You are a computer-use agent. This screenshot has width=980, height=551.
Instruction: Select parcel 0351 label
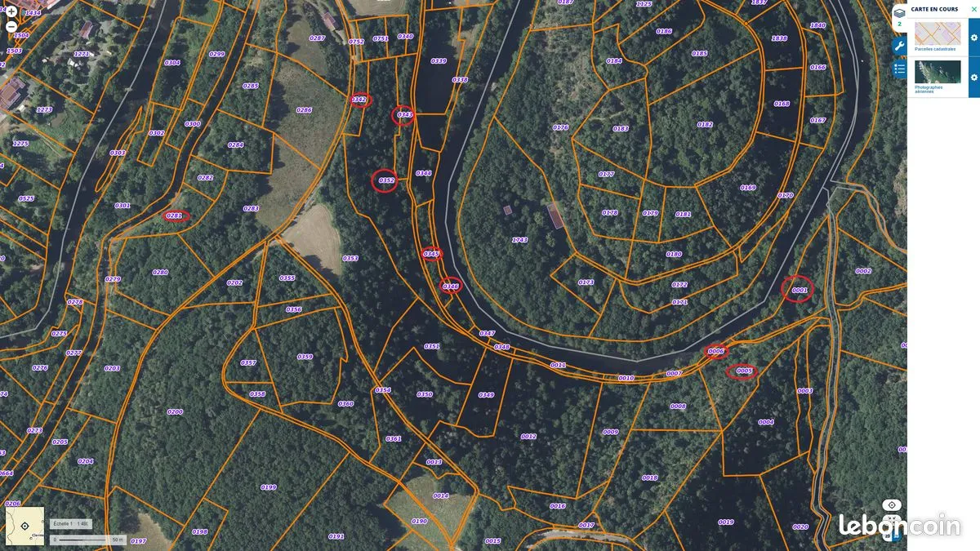tap(432, 346)
